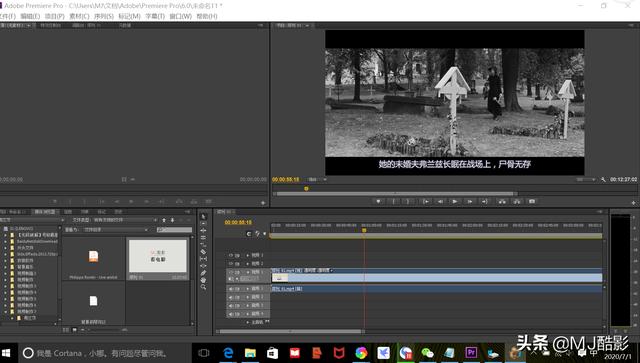
Task: Open Program monitor settings wrench
Action: pyautogui.click(x=603, y=180)
